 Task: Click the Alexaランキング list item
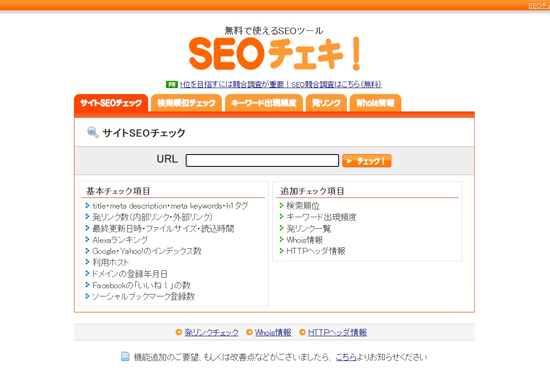(120, 240)
